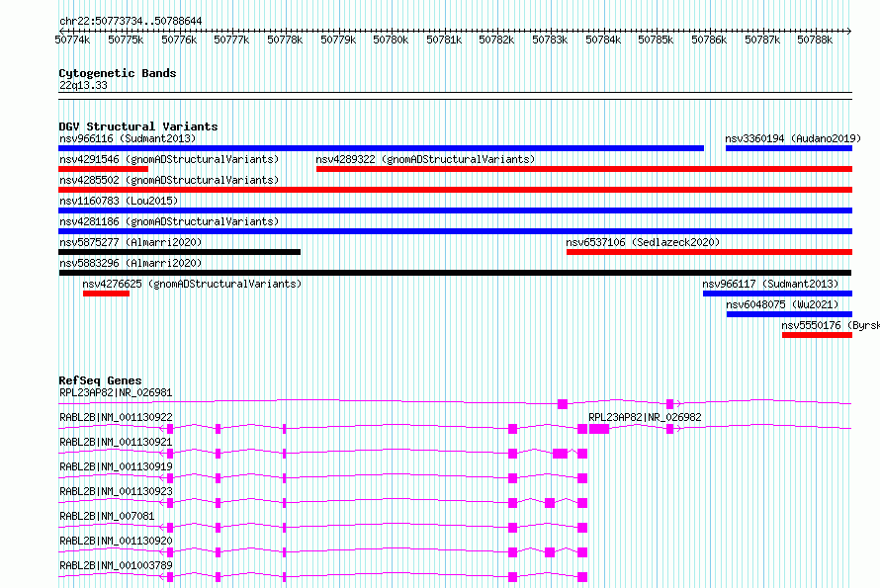
Task: Click the chr22:50773734..50788644 region label
Action: point(131,21)
